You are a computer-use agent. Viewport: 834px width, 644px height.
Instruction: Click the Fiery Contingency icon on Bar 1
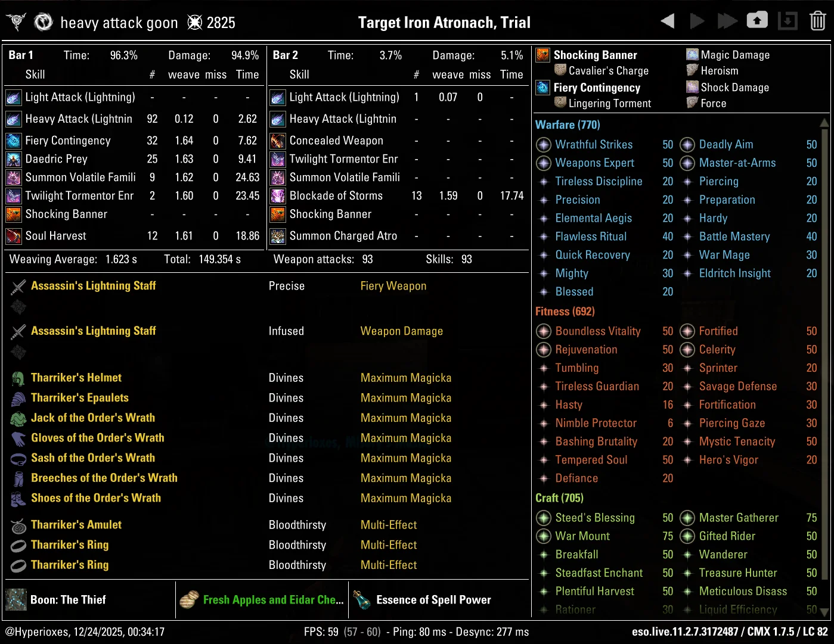[13, 141]
